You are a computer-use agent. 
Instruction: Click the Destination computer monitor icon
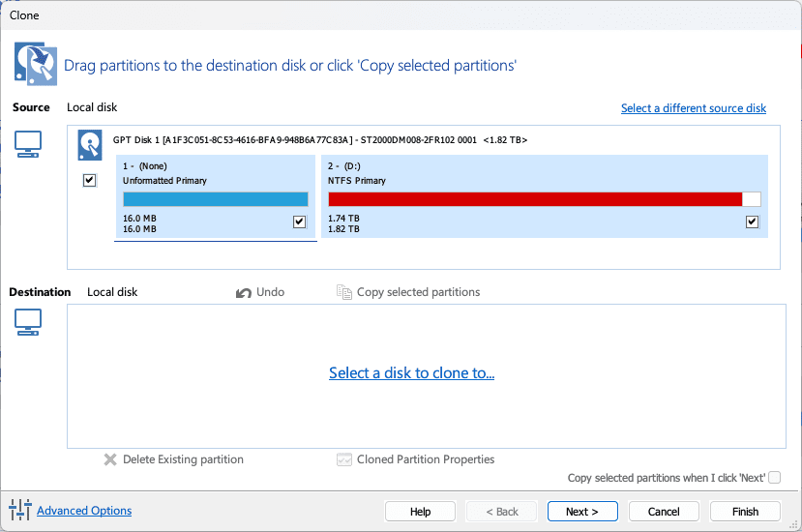[28, 322]
